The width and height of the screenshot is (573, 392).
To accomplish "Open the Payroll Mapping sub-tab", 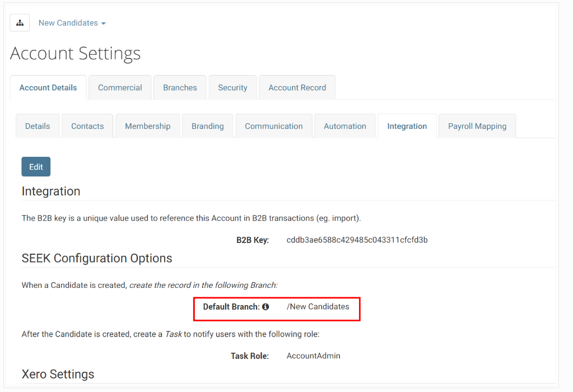I will 477,126.
